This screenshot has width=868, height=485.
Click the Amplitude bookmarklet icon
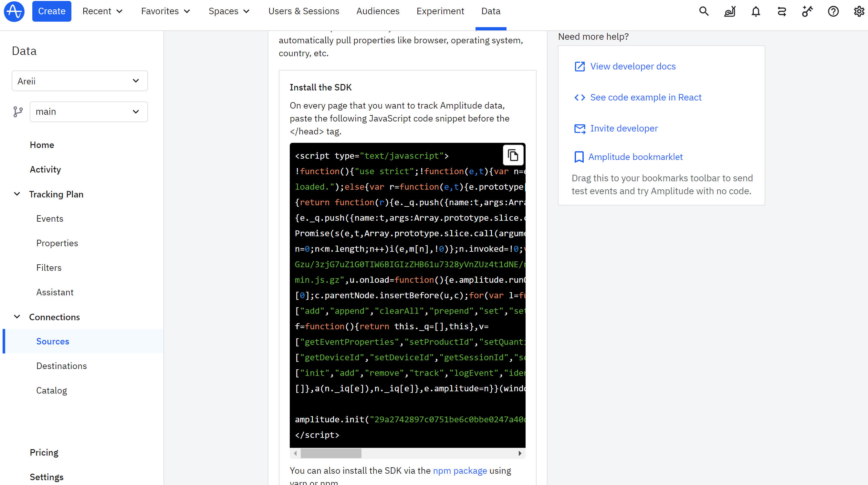pyautogui.click(x=579, y=157)
